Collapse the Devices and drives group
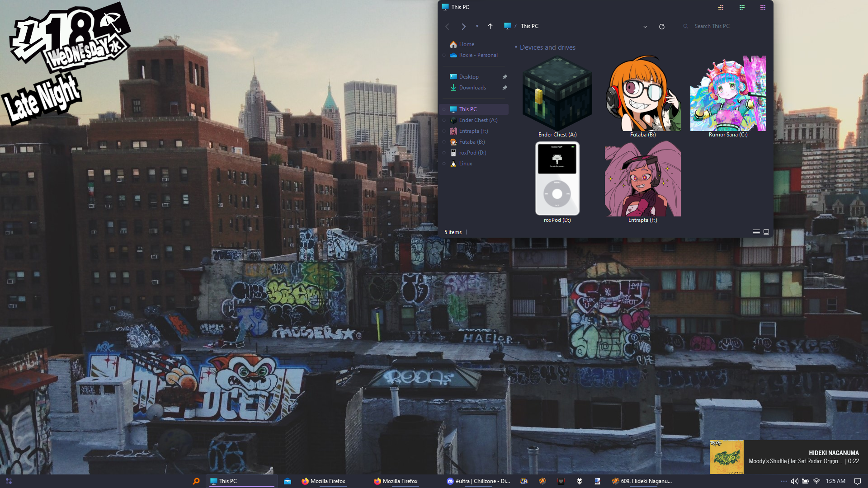This screenshot has height=488, width=868. pyautogui.click(x=516, y=47)
